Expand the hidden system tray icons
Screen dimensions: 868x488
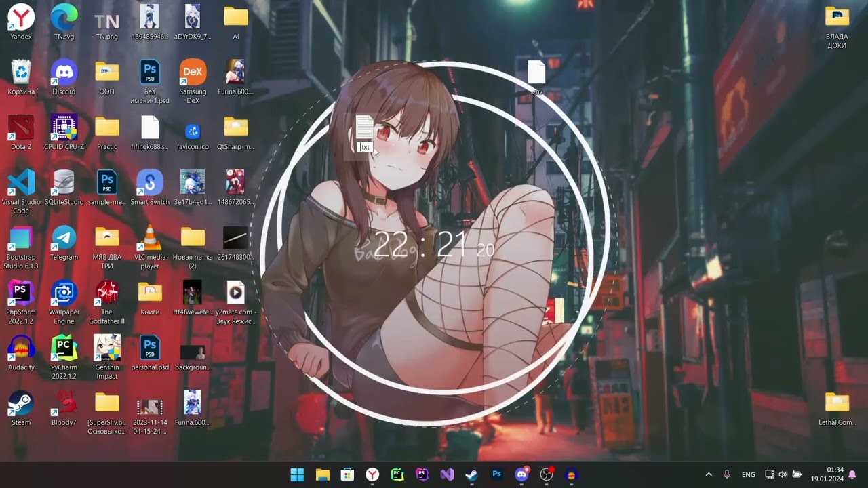click(x=709, y=474)
